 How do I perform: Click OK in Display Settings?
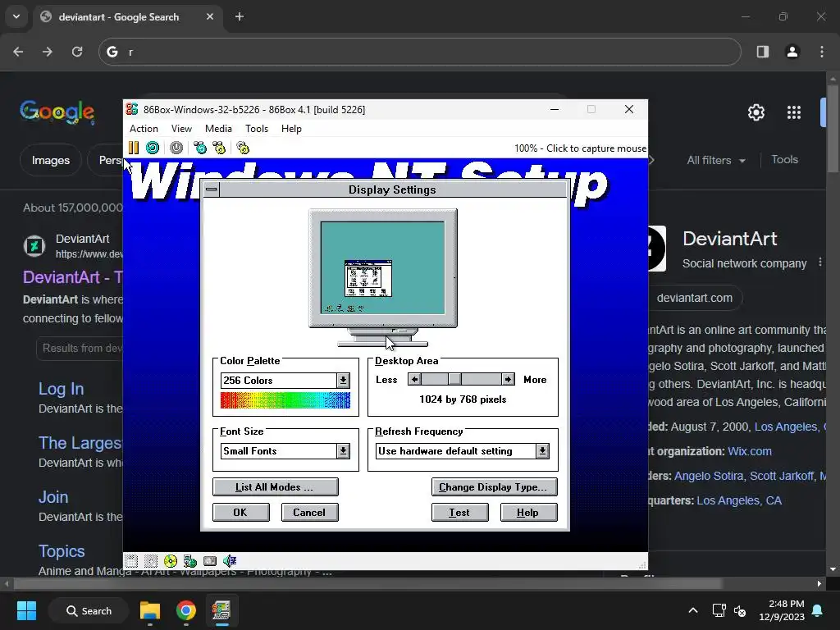pyautogui.click(x=240, y=513)
